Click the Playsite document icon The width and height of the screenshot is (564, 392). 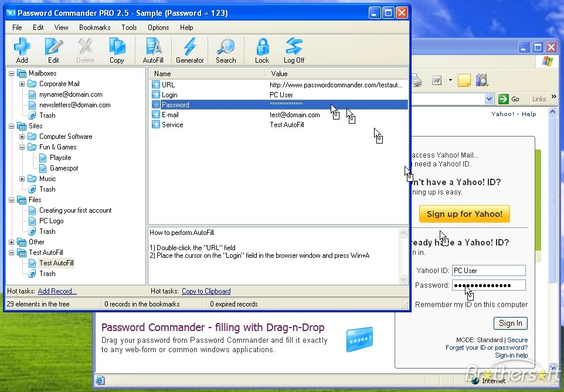tap(43, 158)
